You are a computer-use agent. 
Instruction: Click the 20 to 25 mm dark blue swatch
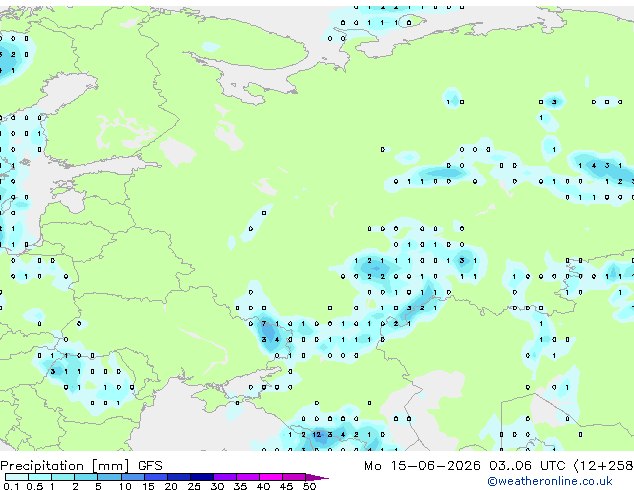click(178, 477)
